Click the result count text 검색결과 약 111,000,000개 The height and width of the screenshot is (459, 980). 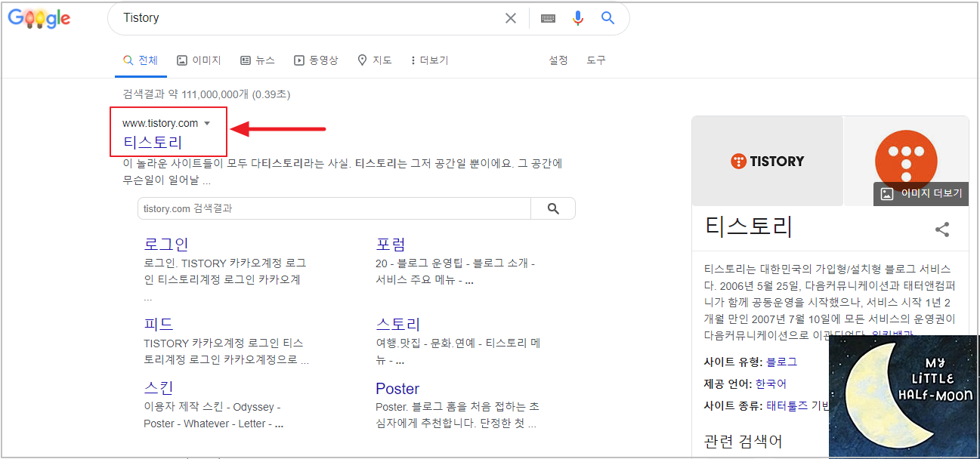click(x=186, y=94)
